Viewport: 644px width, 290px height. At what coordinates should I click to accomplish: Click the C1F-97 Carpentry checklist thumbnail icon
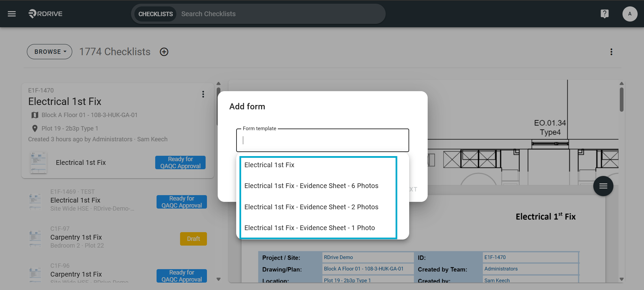35,239
